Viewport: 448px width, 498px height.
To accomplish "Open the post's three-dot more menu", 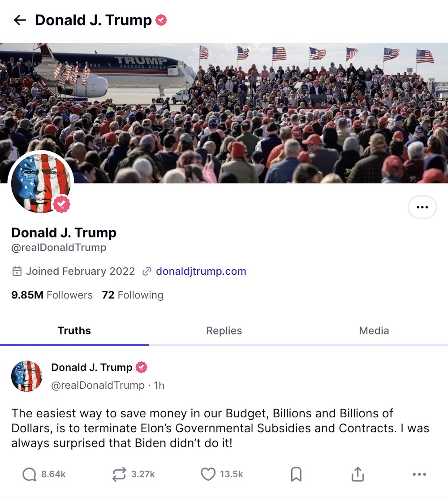I will tap(419, 474).
